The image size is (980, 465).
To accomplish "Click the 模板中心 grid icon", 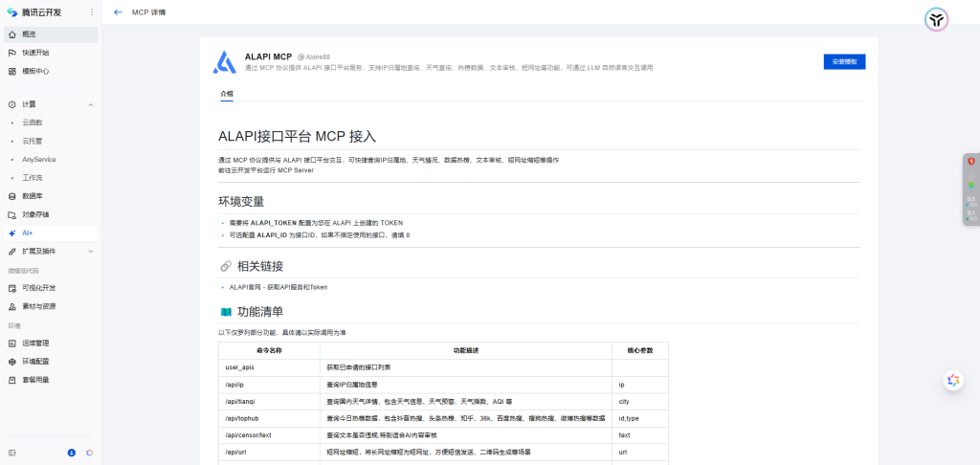I will tap(11, 71).
